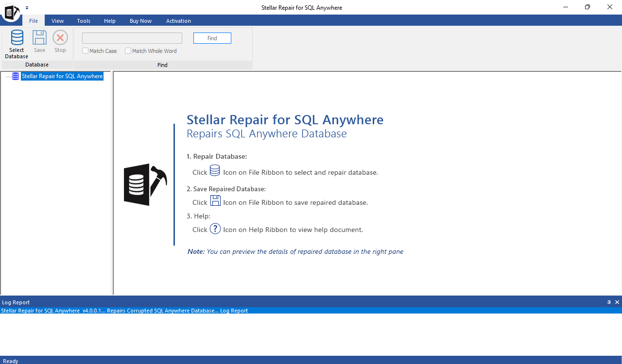Click the 'Repairs SQL Anywhere Database' subtitle
Image resolution: width=622 pixels, height=364 pixels.
point(267,134)
